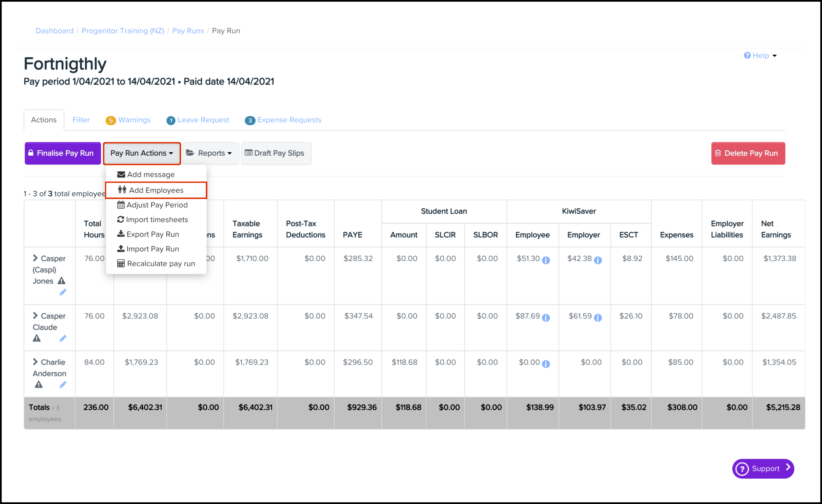
Task: Click Finalise Pay Run button
Action: pyautogui.click(x=63, y=153)
